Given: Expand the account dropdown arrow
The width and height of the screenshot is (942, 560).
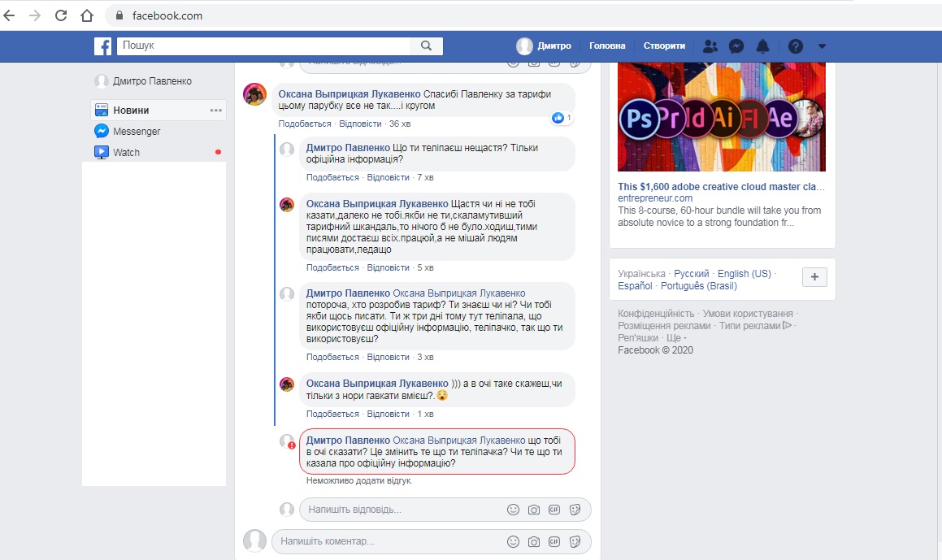Looking at the screenshot, I should point(822,46).
